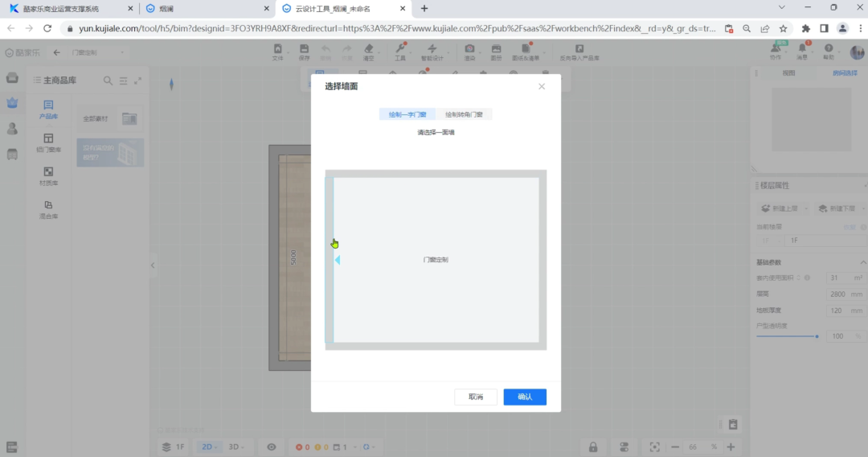Open the 新建上层 dropdown arrow
868x457 pixels.
click(x=805, y=209)
